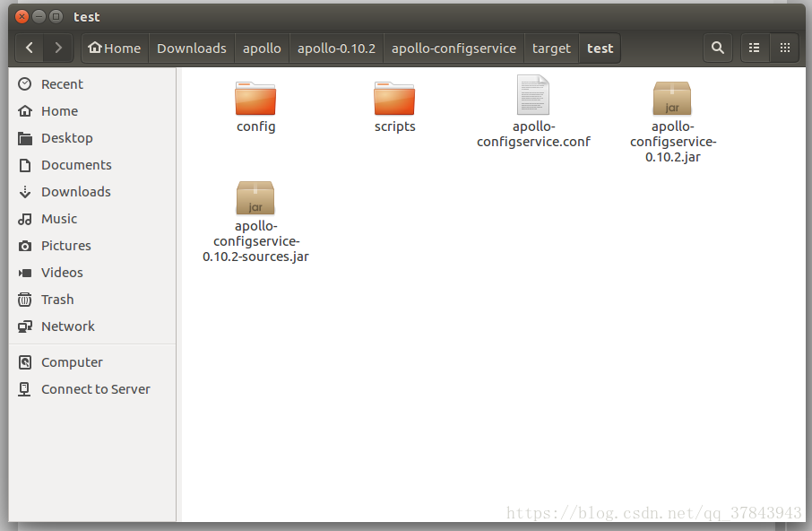Select the scripts folder icon
812x531 pixels.
point(394,98)
